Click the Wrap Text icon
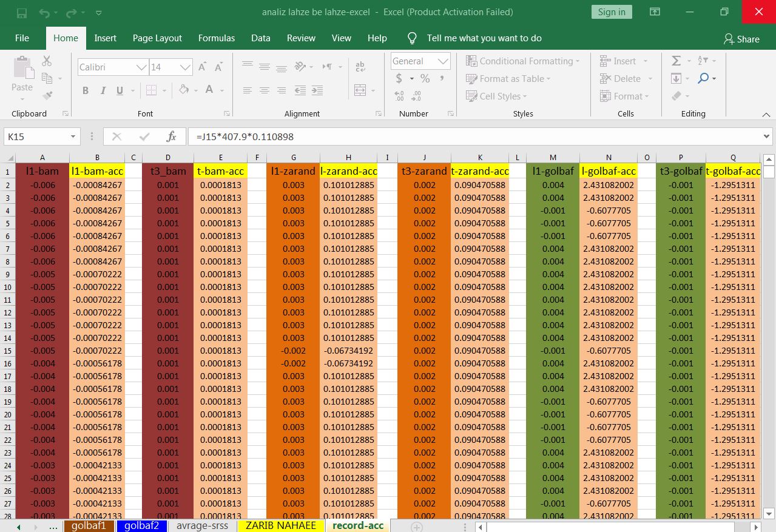This screenshot has height=532, width=776. pos(360,67)
